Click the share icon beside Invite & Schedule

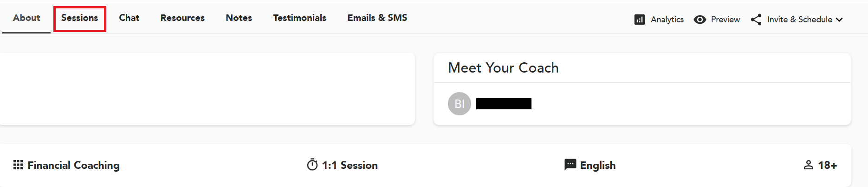coord(756,20)
